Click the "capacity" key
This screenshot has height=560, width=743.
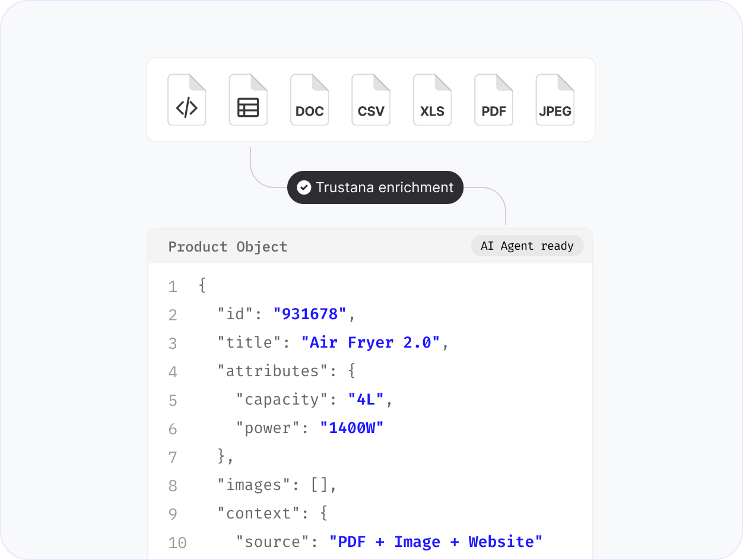coord(283,399)
